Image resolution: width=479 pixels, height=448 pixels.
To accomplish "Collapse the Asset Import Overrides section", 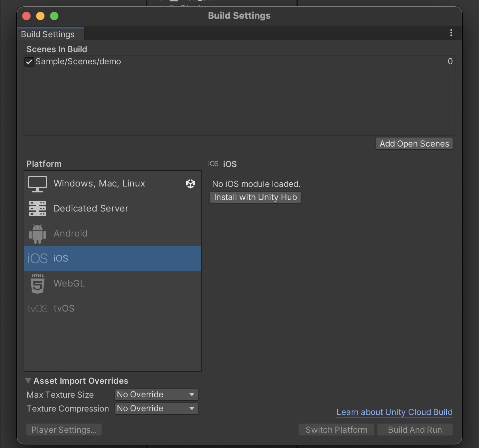I will click(x=28, y=381).
